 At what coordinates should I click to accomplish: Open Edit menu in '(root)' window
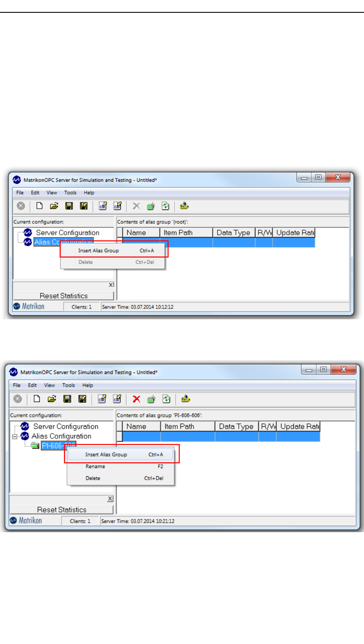(35, 193)
